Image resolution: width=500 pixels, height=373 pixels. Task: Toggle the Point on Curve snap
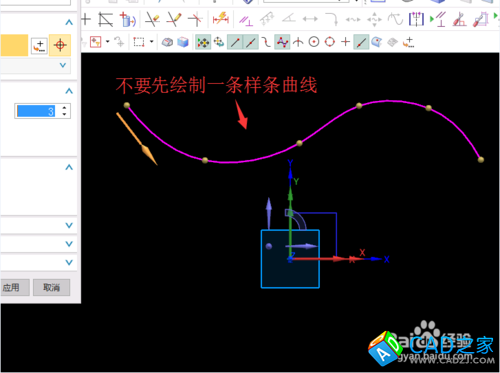[361, 42]
